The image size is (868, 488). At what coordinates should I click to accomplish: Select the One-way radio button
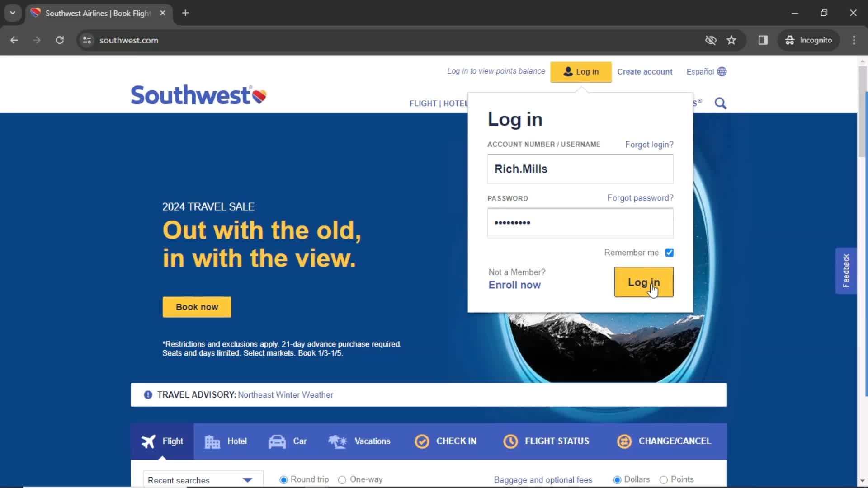(x=342, y=479)
